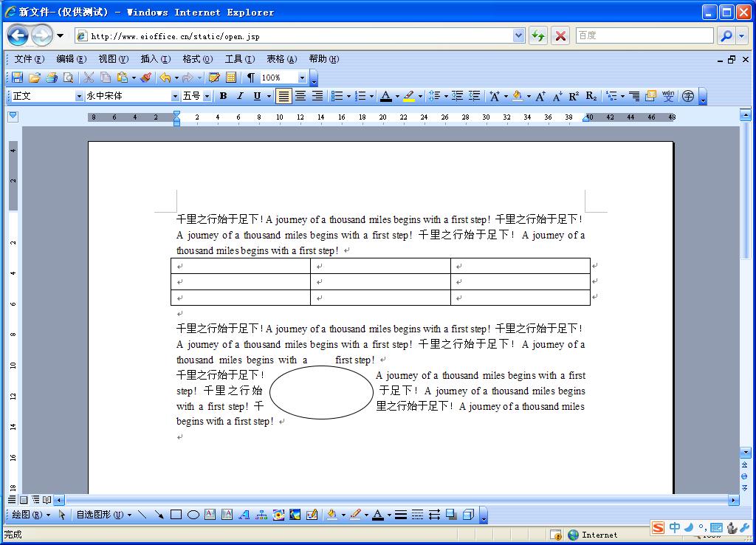This screenshot has height=545, width=756.
Task: Increase indent in formatting toolbar
Action: [474, 96]
